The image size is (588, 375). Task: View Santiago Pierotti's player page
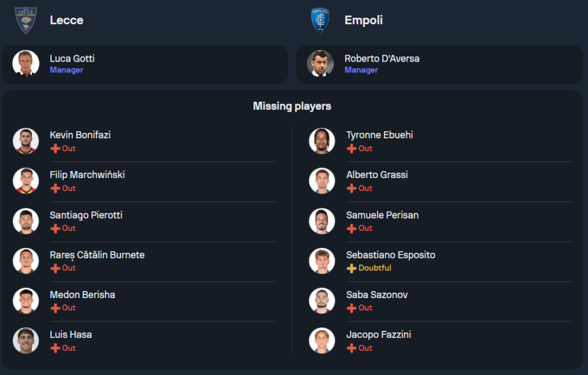pyautogui.click(x=86, y=215)
